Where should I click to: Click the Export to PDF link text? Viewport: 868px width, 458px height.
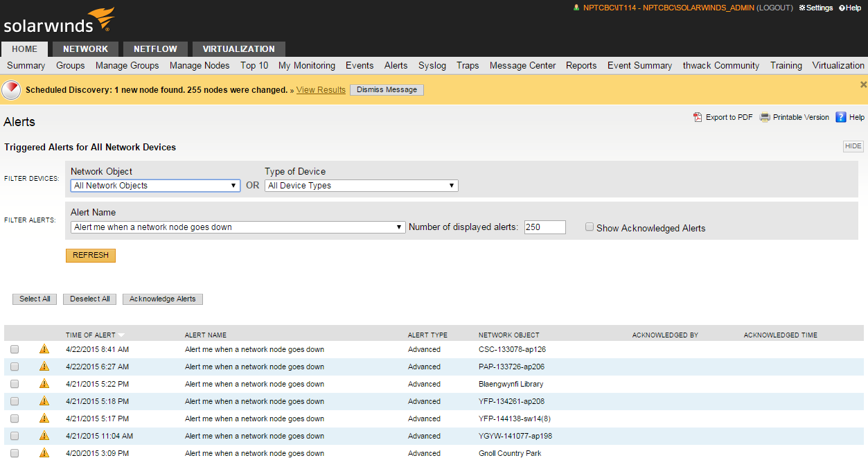tap(729, 117)
